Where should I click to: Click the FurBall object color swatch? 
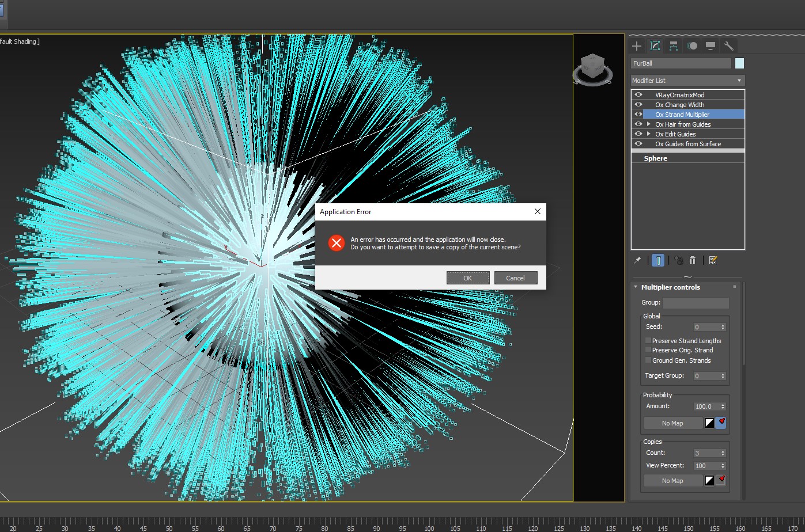click(739, 63)
